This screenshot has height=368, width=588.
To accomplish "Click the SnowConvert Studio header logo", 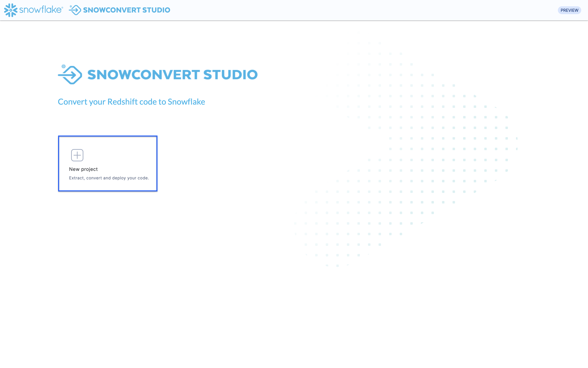I will [x=119, y=10].
